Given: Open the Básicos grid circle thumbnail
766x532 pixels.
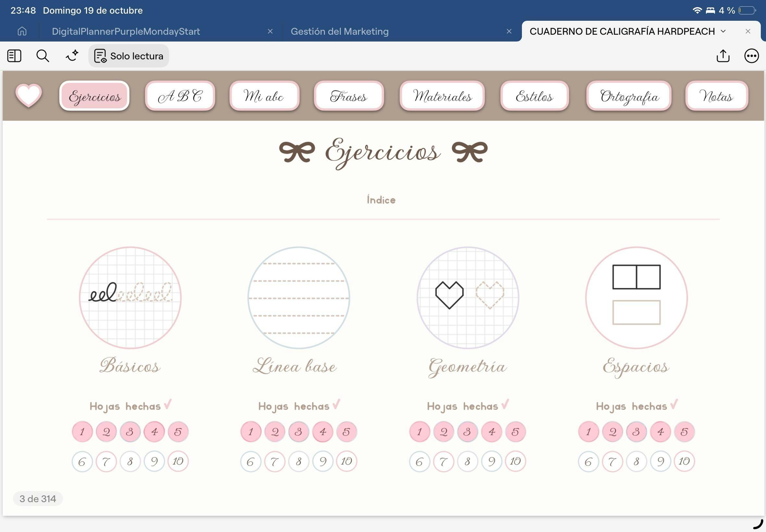Looking at the screenshot, I should (130, 298).
